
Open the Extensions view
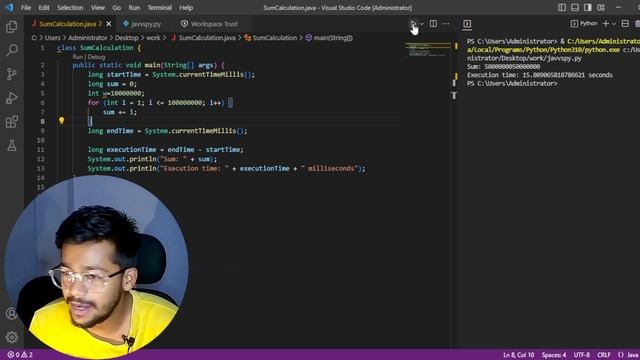(x=11, y=121)
